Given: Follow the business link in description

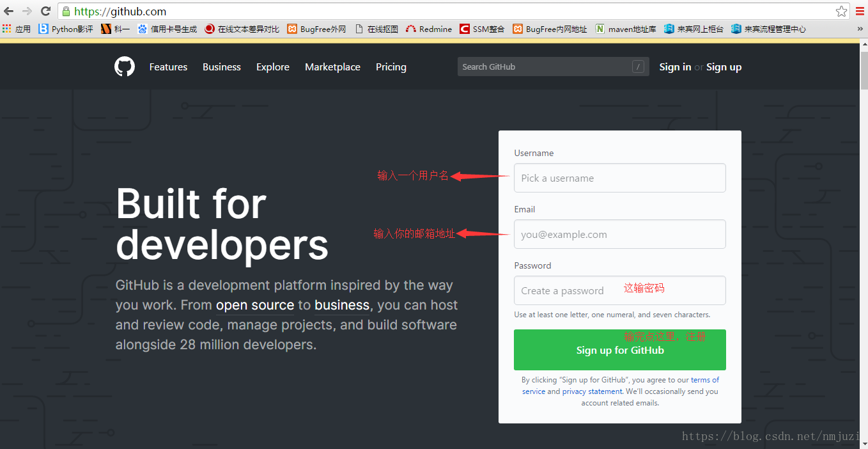Looking at the screenshot, I should click(342, 305).
